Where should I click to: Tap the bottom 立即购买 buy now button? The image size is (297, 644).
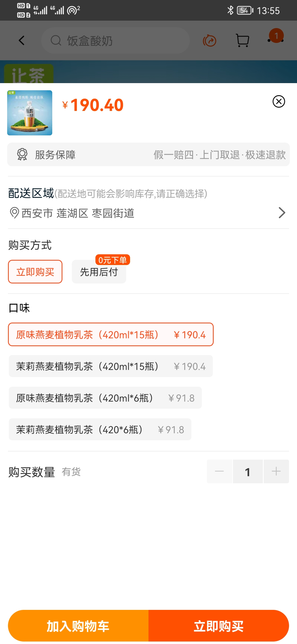(219, 626)
